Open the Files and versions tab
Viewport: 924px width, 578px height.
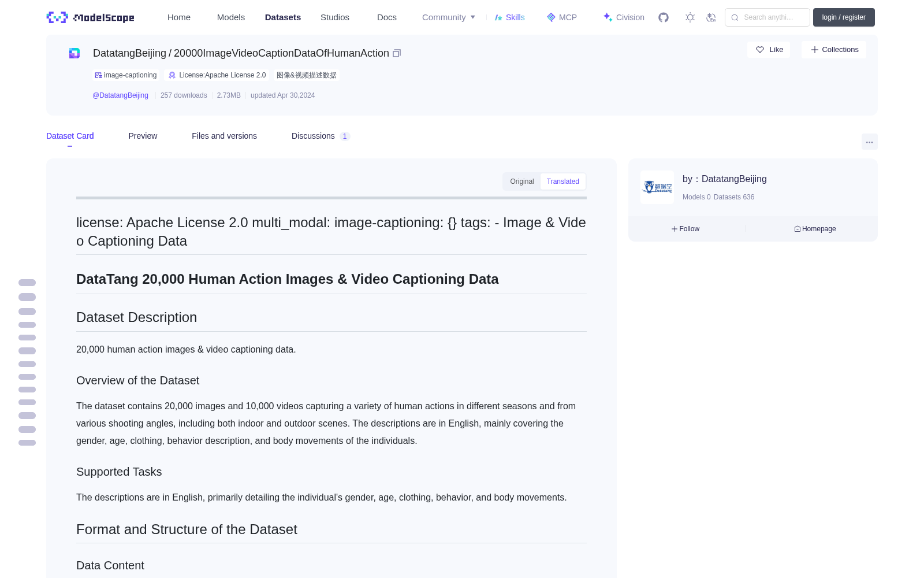pos(224,136)
